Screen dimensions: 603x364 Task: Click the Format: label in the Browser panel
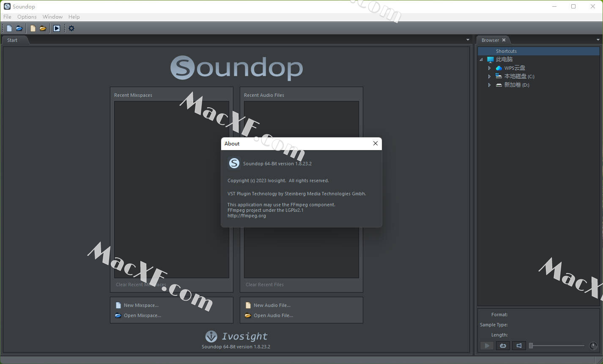(x=499, y=315)
